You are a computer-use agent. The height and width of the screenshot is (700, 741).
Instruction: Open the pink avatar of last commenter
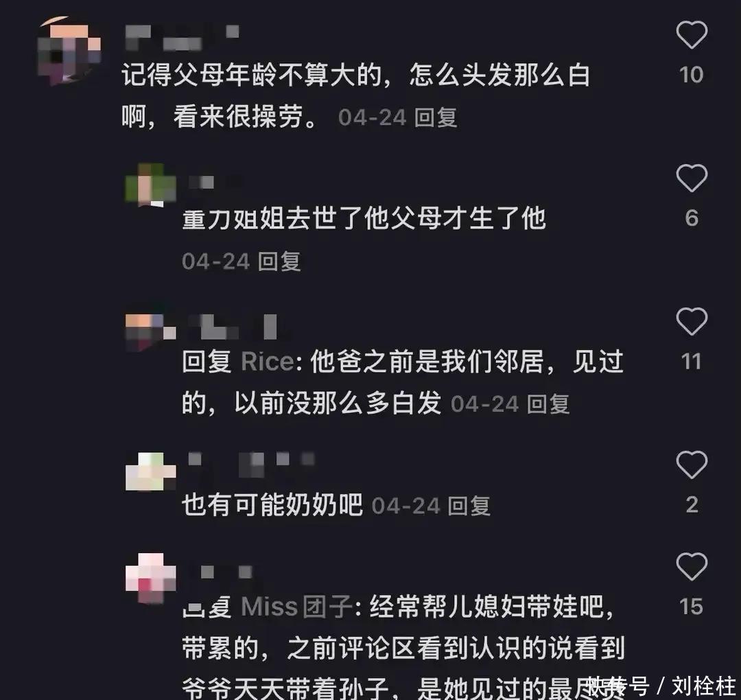tap(150, 578)
